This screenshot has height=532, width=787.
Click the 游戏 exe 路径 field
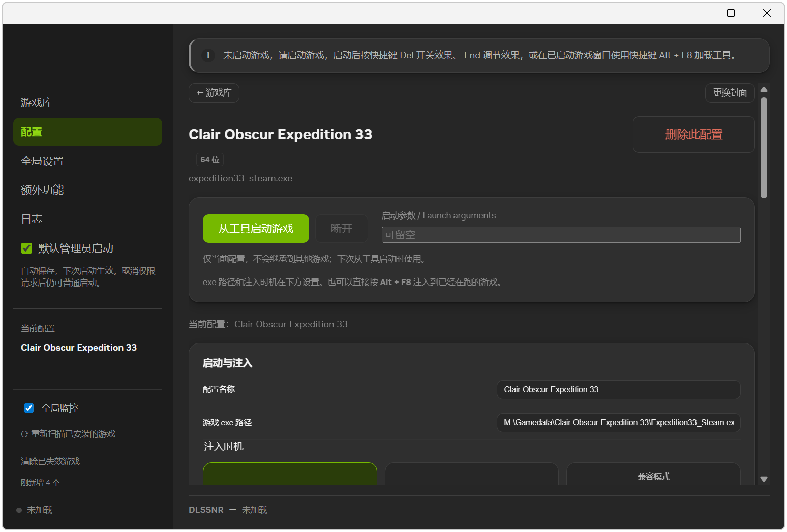click(618, 423)
